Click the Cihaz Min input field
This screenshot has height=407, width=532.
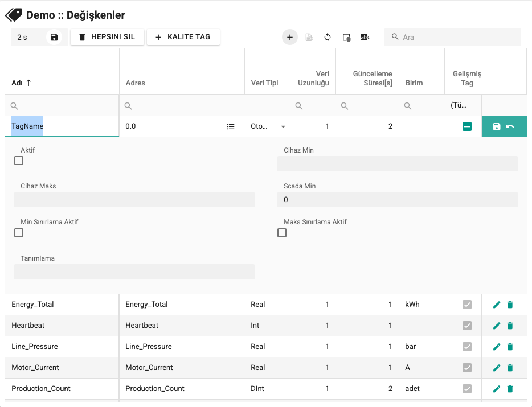(398, 163)
